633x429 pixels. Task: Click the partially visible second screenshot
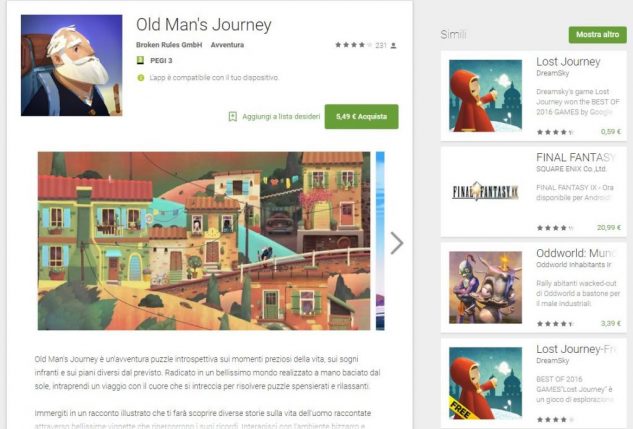pyautogui.click(x=380, y=241)
